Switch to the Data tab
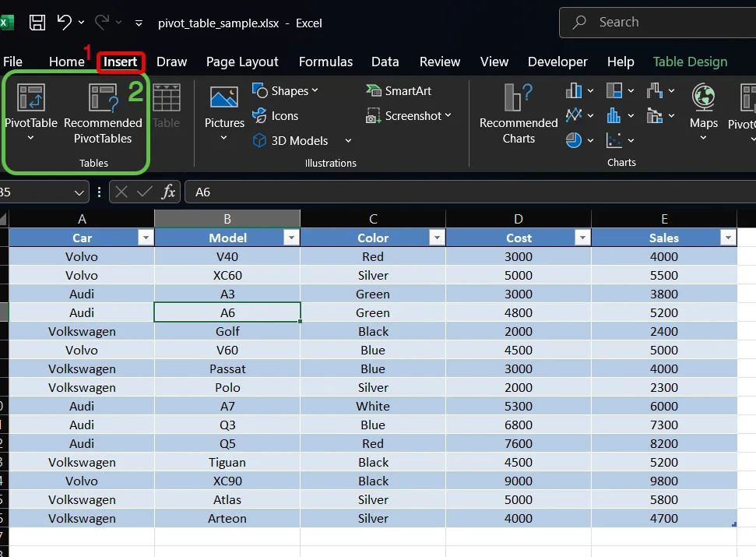The width and height of the screenshot is (756, 557). coord(385,62)
